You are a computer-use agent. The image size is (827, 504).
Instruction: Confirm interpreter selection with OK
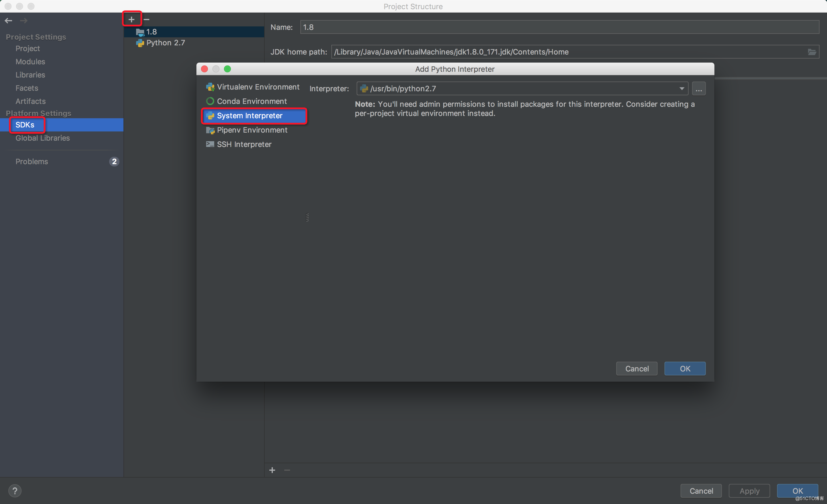point(685,368)
